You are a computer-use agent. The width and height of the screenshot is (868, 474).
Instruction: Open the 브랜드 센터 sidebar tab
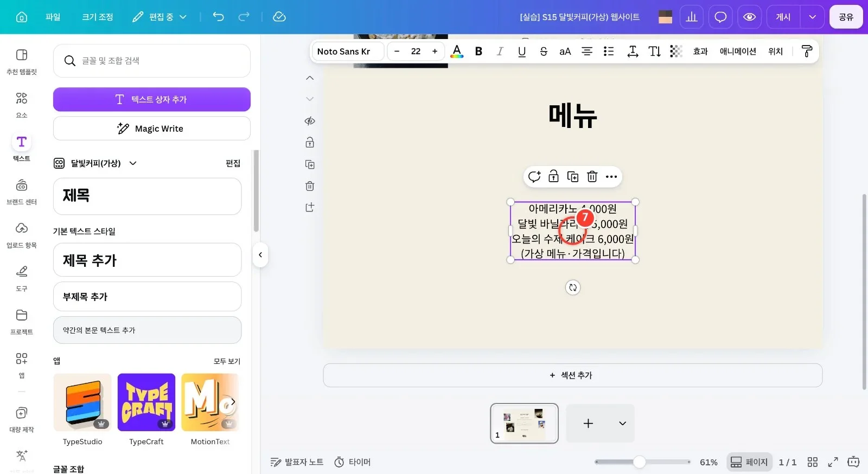point(22,192)
